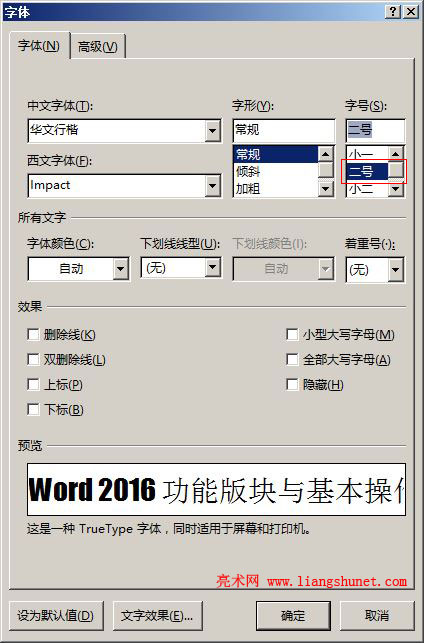Viewport: 424px width, 643px height.
Task: Click the 字形 list scrollbar thumb
Action: [x=326, y=170]
